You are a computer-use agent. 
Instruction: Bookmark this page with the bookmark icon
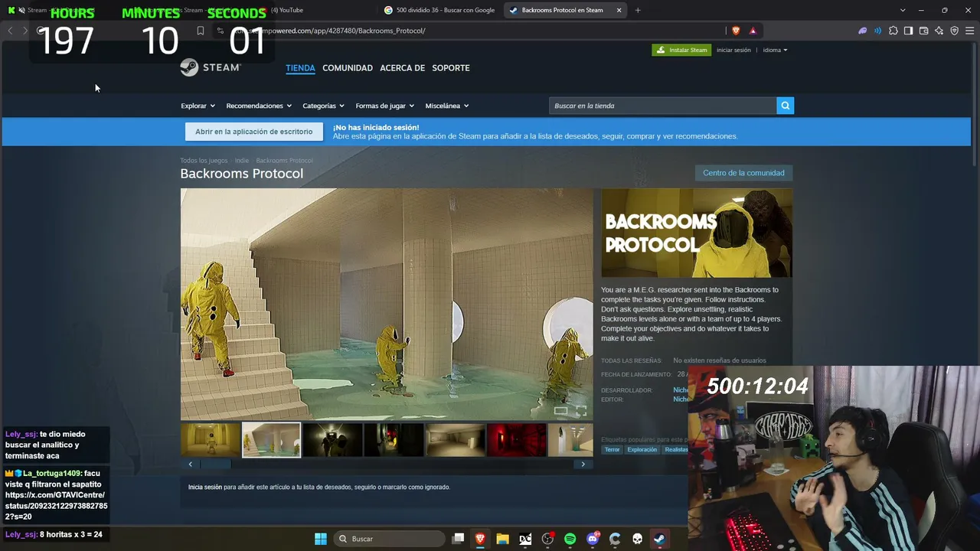pyautogui.click(x=201, y=31)
